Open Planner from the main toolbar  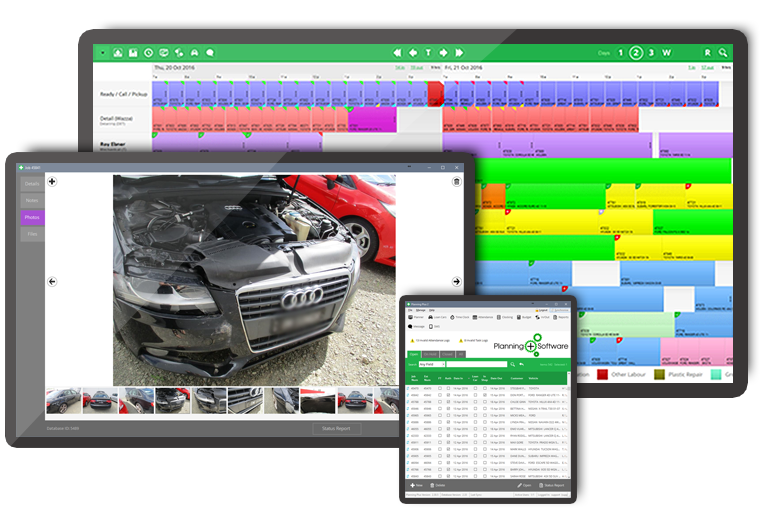point(416,317)
